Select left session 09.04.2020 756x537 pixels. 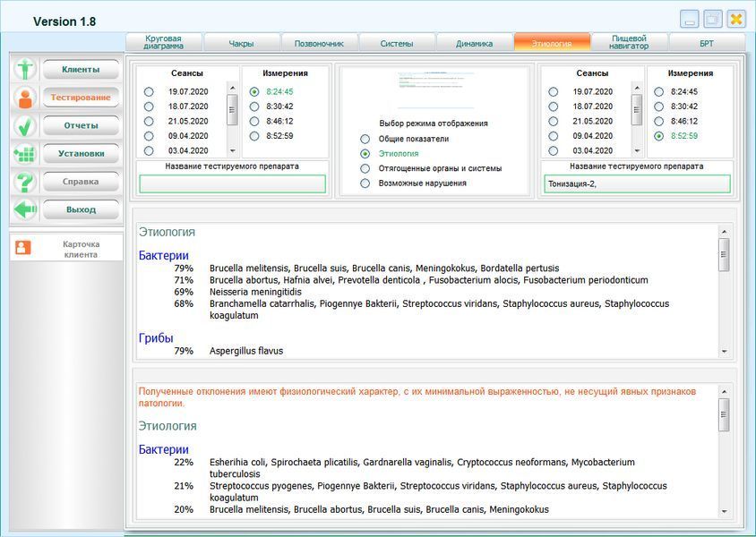click(x=149, y=136)
